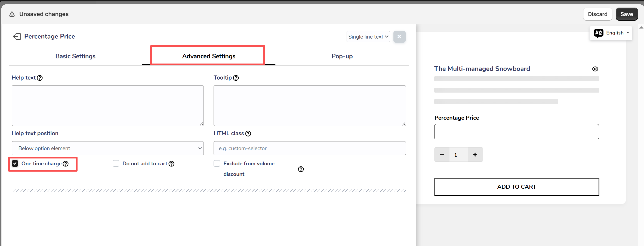Click the Help text question mark icon
The height and width of the screenshot is (246, 644).
point(40,78)
